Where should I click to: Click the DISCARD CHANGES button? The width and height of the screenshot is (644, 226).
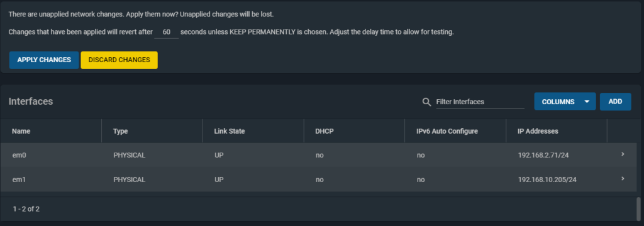119,60
